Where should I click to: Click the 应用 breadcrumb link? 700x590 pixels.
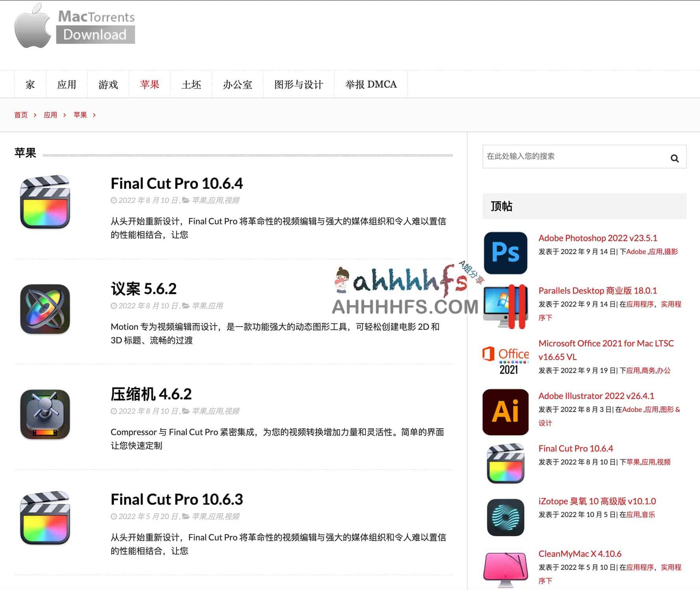[50, 115]
